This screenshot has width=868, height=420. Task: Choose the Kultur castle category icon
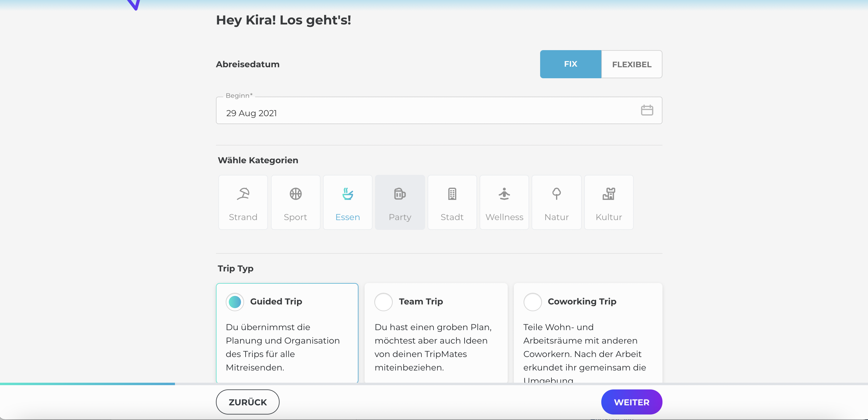click(609, 194)
